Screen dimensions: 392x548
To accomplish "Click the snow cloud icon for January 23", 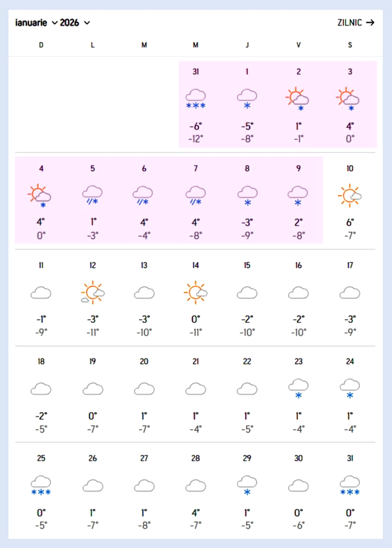I will coord(298,388).
